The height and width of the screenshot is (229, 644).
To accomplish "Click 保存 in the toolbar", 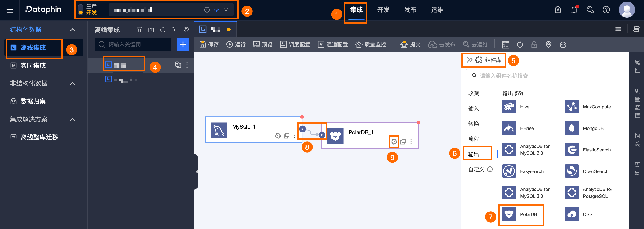I will click(x=209, y=44).
